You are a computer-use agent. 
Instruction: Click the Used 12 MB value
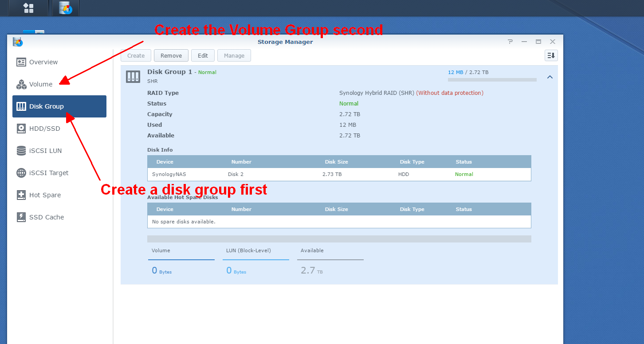[x=348, y=125]
